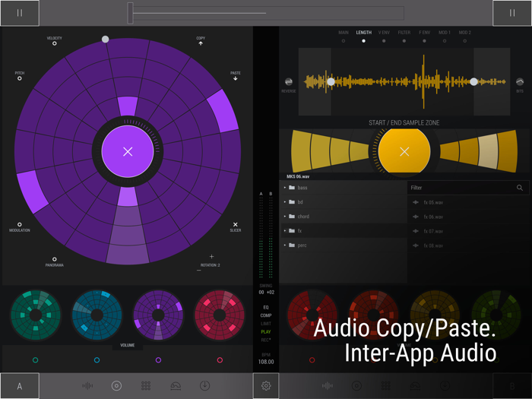Open the circular sequencer view in left toolbar
This screenshot has height=399, width=532.
pyautogui.click(x=116, y=386)
